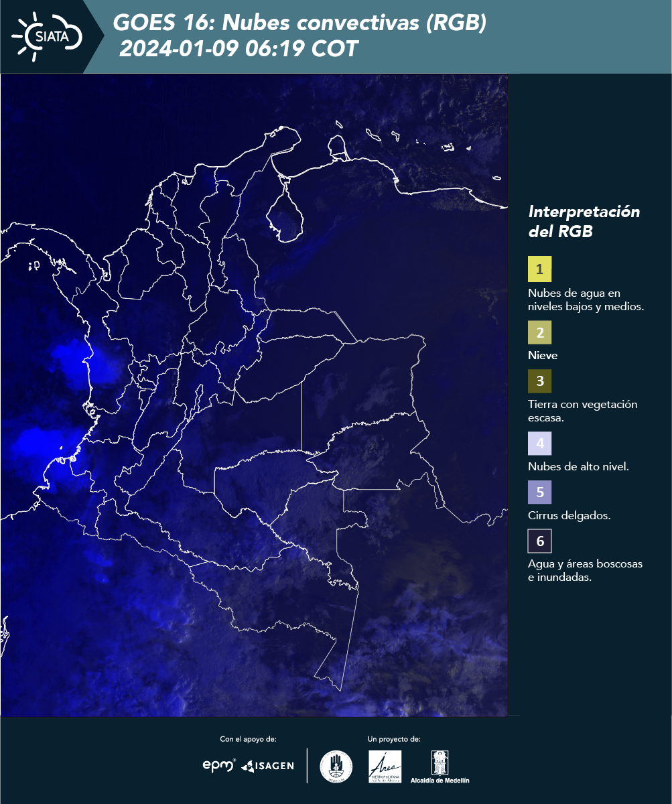Click the round Medellín seal logo
The width and height of the screenshot is (672, 804).
[x=336, y=766]
